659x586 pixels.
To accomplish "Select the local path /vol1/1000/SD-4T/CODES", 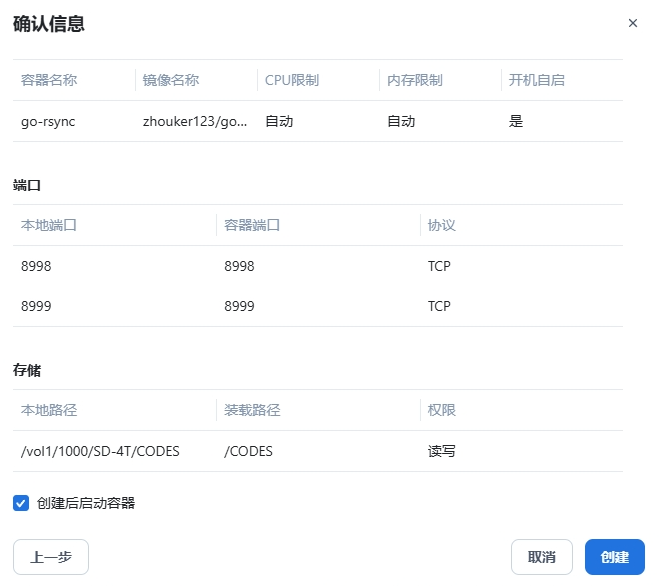I will pos(100,451).
